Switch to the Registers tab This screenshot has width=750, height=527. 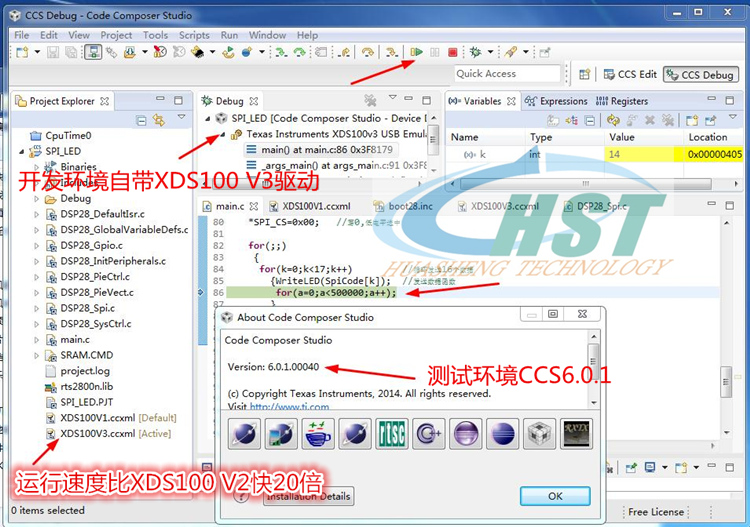(622, 101)
